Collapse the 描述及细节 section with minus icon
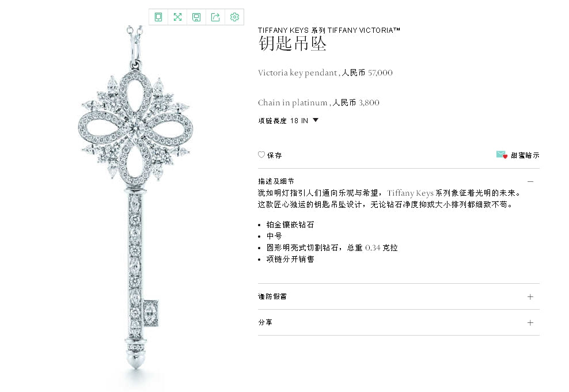The height and width of the screenshot is (392, 569). (x=530, y=181)
